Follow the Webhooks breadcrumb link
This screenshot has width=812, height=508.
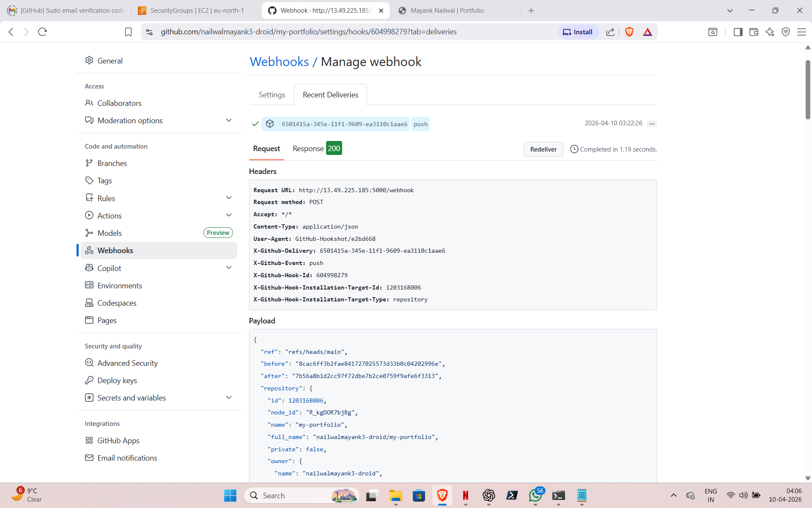(x=279, y=62)
